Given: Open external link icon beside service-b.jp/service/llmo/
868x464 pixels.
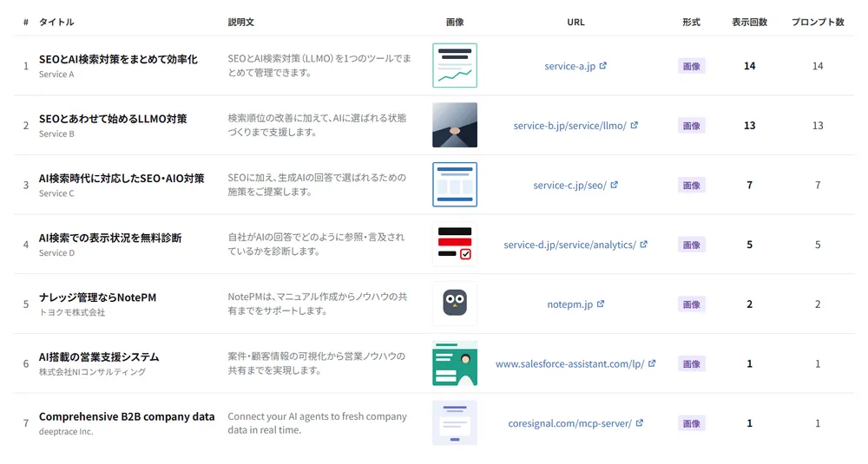Looking at the screenshot, I should pyautogui.click(x=634, y=125).
